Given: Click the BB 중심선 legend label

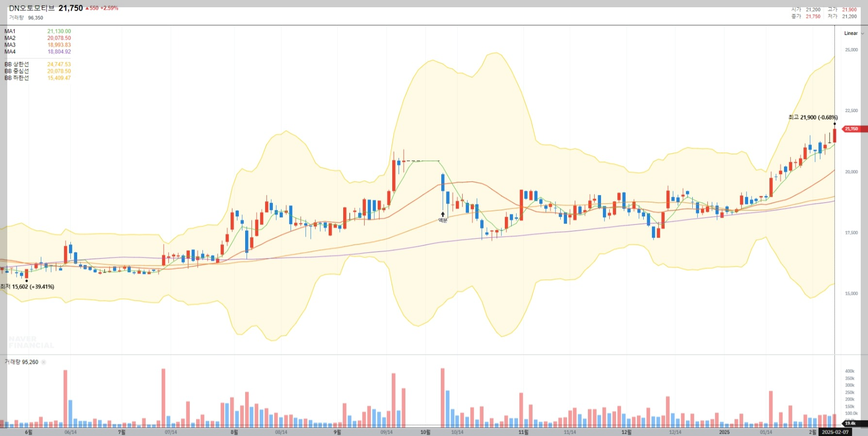Looking at the screenshot, I should click(17, 71).
